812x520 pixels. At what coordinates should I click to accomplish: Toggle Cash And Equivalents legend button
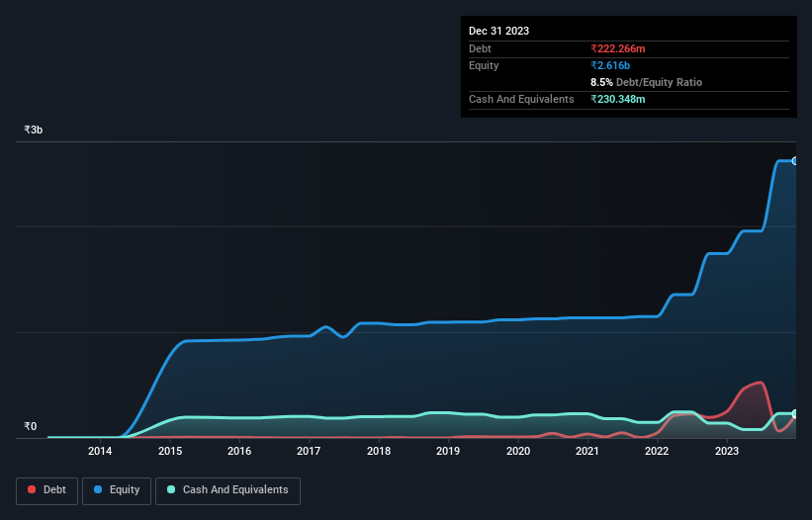[x=227, y=490]
